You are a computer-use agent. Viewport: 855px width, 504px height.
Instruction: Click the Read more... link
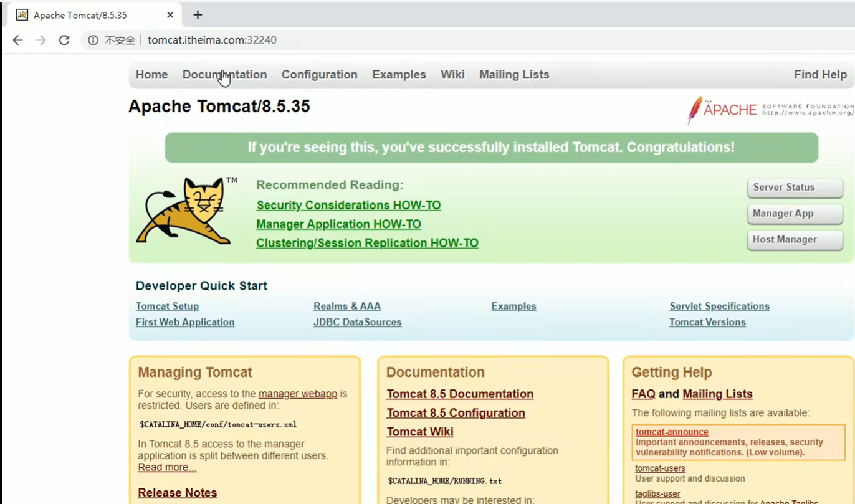click(x=167, y=468)
